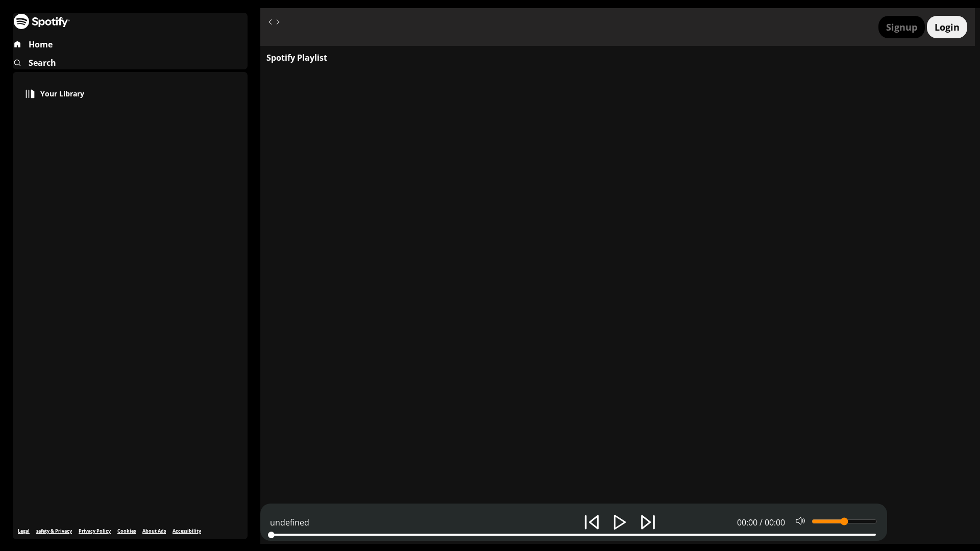Click the Your Library books icon

point(30,94)
